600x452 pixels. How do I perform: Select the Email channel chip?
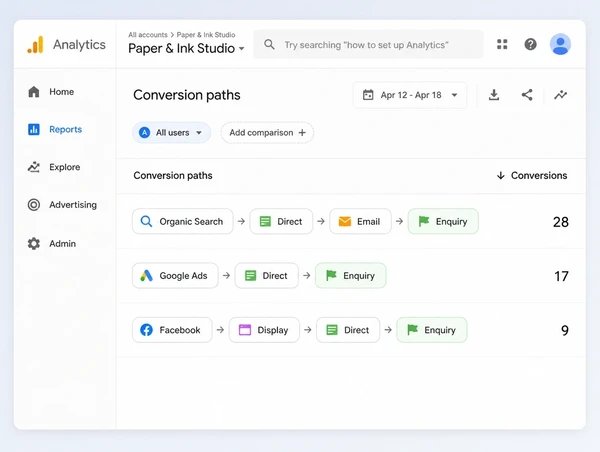[x=360, y=221]
